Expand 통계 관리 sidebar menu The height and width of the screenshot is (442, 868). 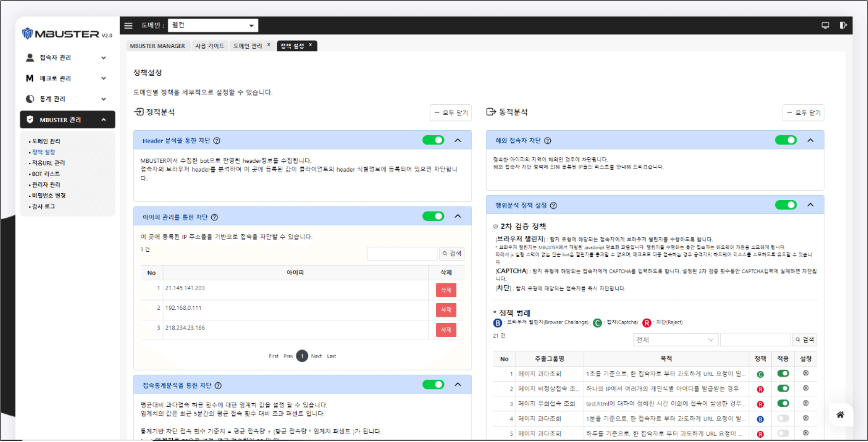67,99
